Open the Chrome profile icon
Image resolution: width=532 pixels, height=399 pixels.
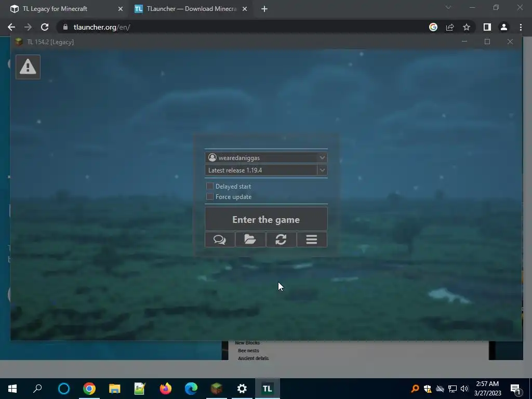click(504, 27)
